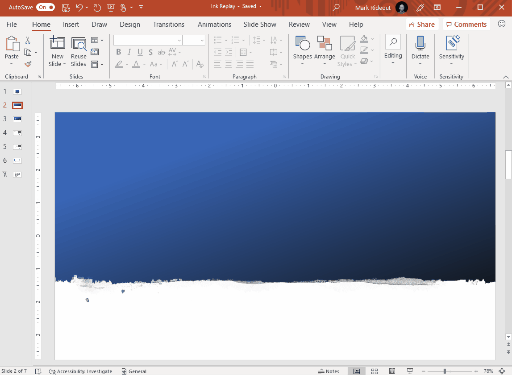Open the font size dropdown
The image size is (512, 375).
coord(202,40)
